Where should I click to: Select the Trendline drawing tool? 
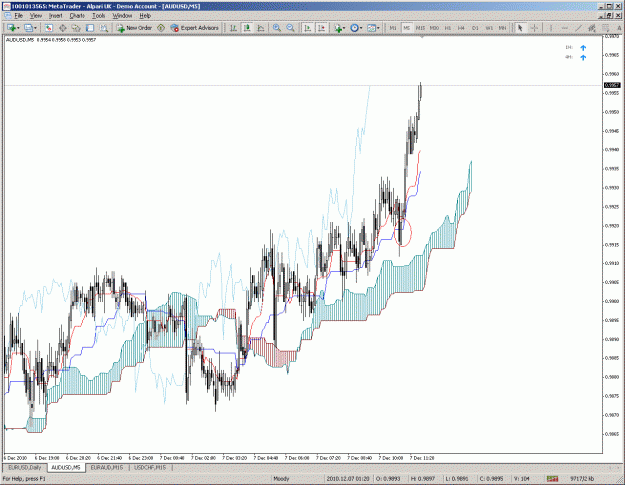click(x=578, y=28)
